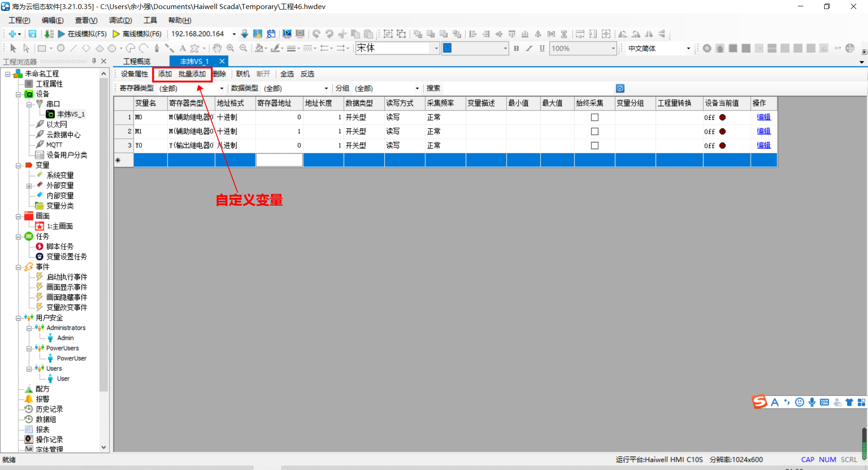
Task: Select the ellipse drawing tool
Action: pos(61,48)
